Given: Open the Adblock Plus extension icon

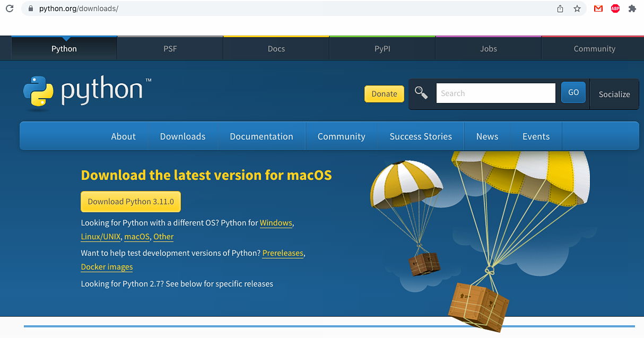Looking at the screenshot, I should click(x=615, y=8).
